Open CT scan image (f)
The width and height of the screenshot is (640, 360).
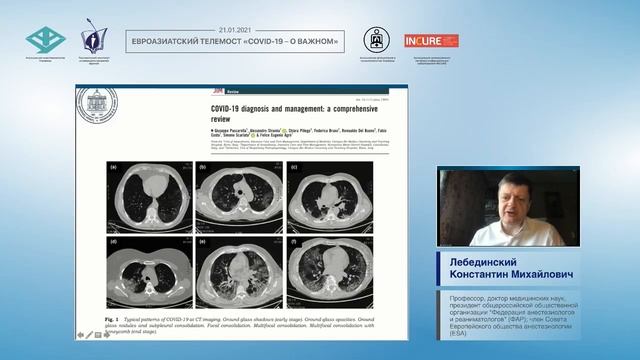coord(330,272)
